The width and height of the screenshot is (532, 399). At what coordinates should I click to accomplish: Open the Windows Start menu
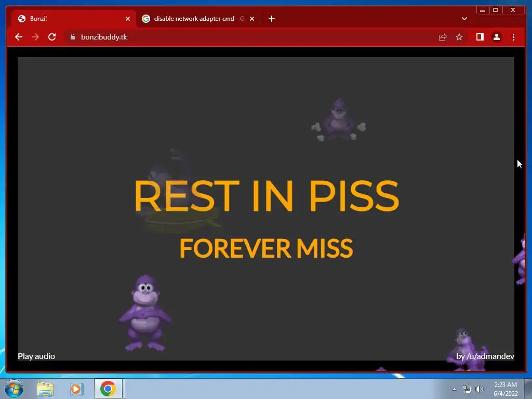click(14, 389)
